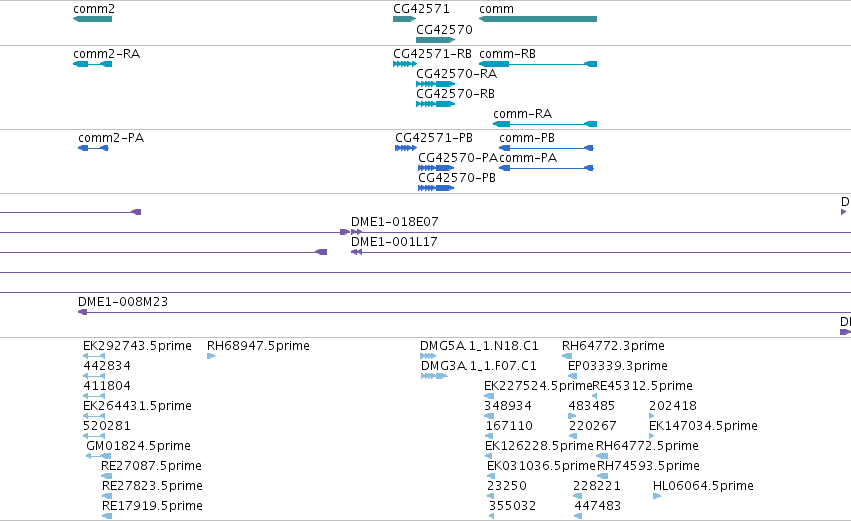Screen dimensions: 851x521
Task: Click the CG42571 gene arrow glyph
Action: coord(404,19)
